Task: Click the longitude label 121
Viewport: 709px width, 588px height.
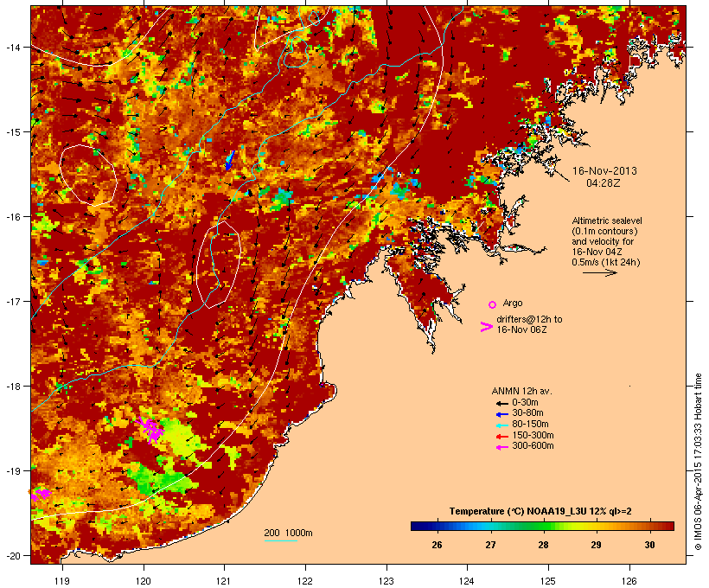Action: click(x=224, y=581)
